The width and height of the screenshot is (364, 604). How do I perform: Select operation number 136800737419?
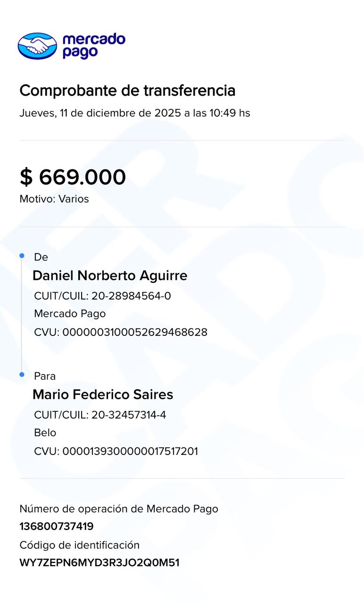pos(57,527)
